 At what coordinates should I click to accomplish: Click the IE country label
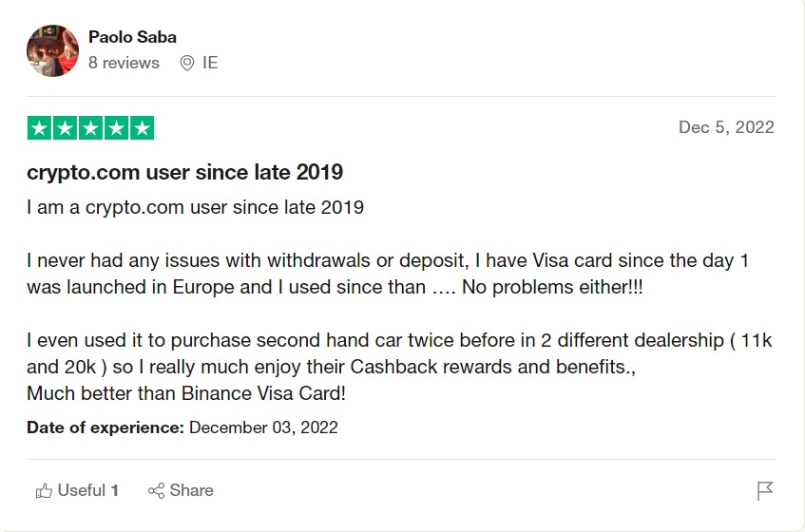point(210,63)
